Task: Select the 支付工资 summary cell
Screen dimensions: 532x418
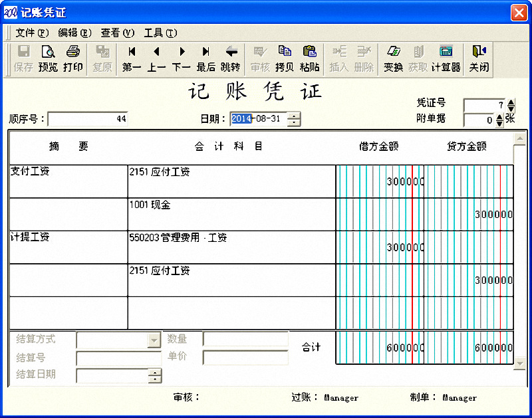Action: click(x=68, y=181)
